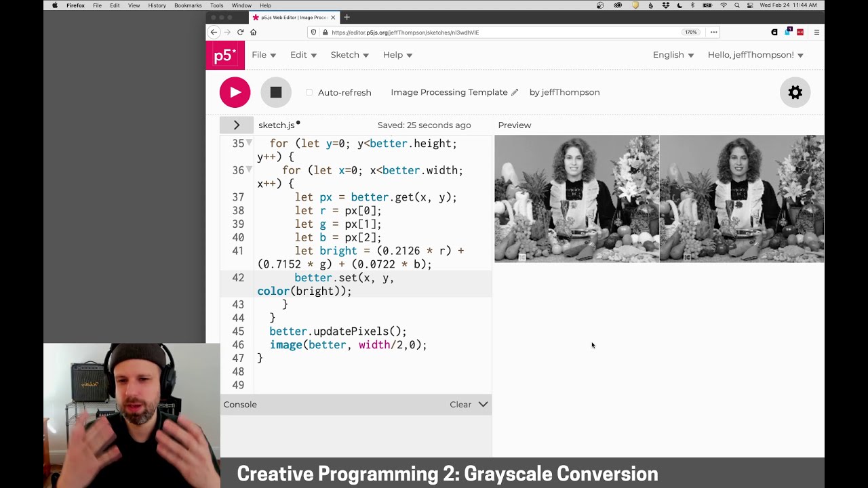Click the Image Processing Template title
Screen dimensions: 868x488
pos(449,92)
